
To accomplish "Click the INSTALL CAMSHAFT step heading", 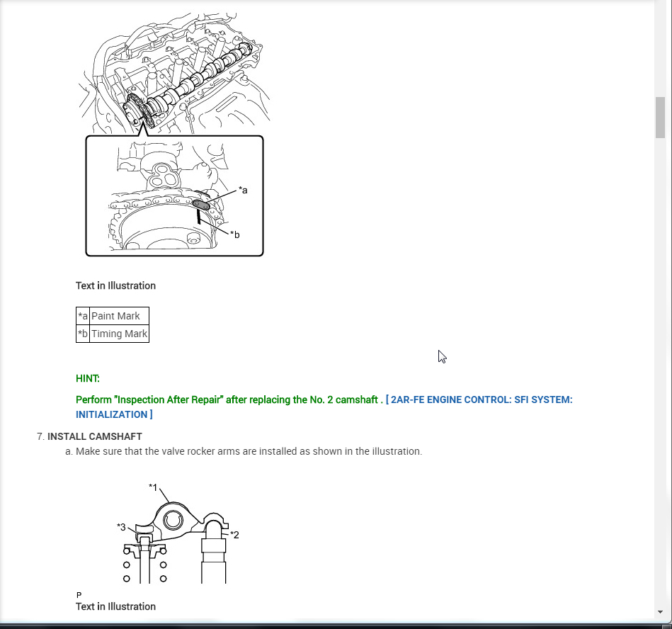I will 95,436.
